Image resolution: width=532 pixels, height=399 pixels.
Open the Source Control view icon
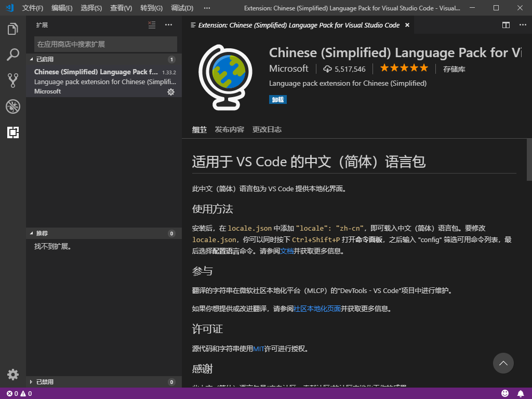[13, 80]
